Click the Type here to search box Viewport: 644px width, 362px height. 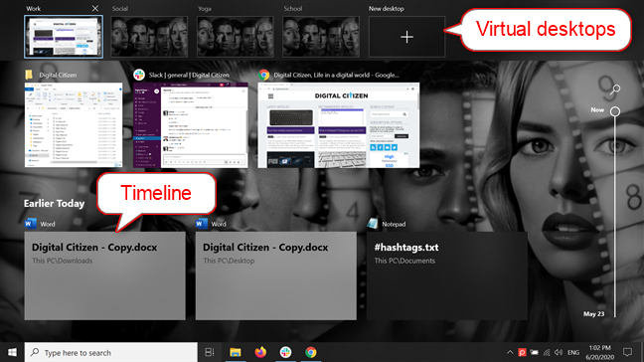(111, 352)
